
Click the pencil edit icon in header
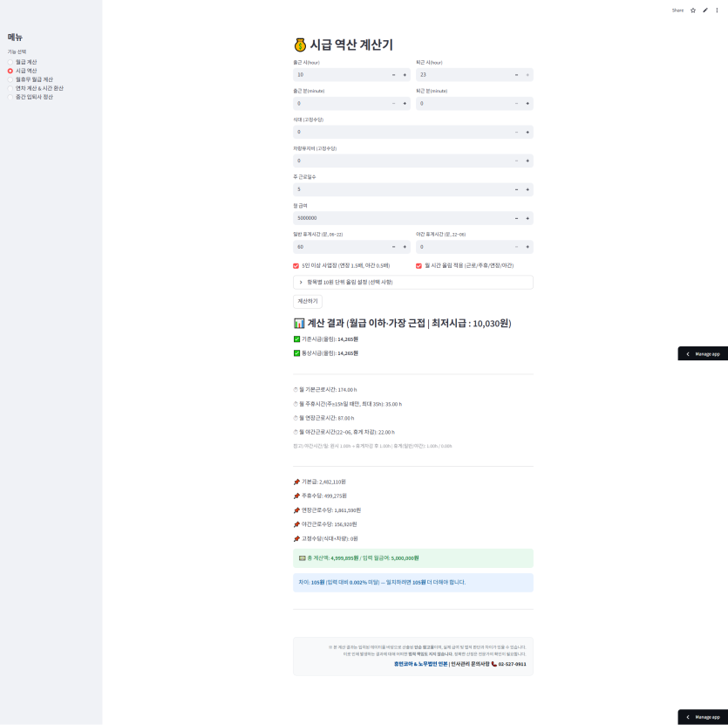[705, 10]
